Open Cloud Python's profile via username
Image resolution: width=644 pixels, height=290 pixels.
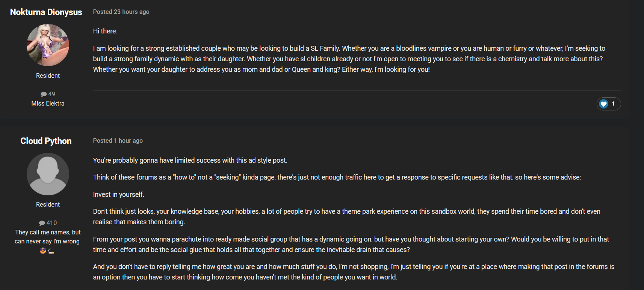[x=46, y=141]
